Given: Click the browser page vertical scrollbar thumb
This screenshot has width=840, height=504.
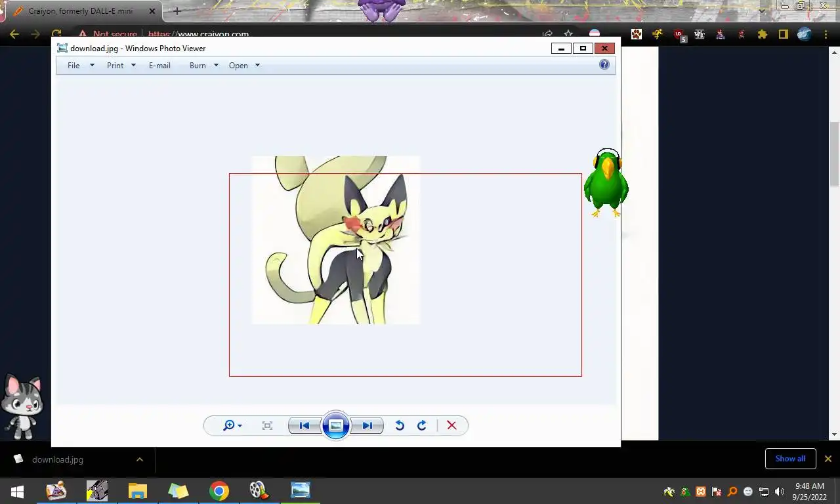Looking at the screenshot, I should 835,154.
